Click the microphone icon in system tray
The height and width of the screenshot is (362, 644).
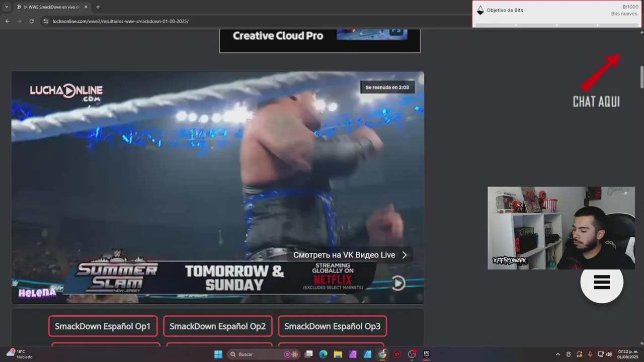590,354
